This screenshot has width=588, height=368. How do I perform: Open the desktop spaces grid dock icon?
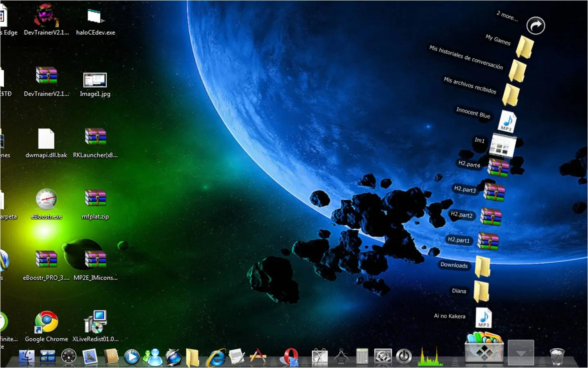[48, 357]
